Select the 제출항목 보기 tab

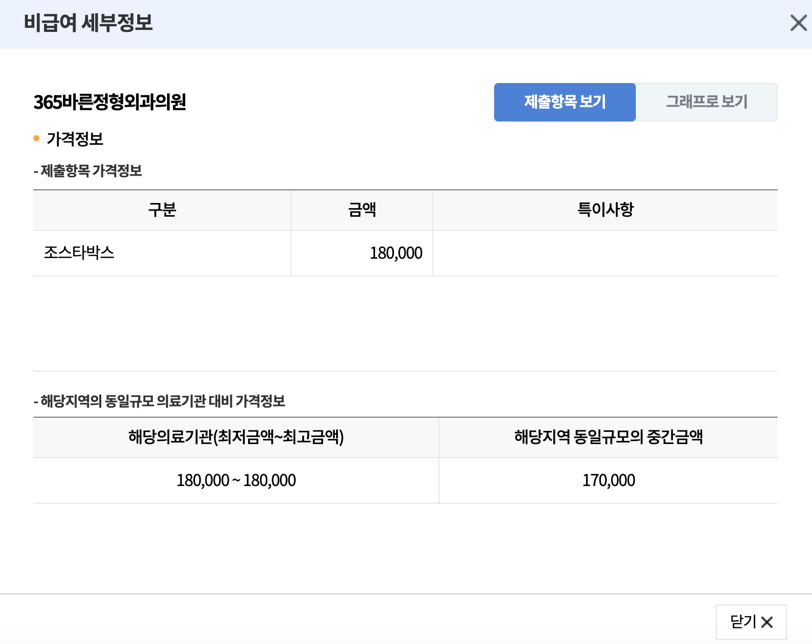(565, 101)
